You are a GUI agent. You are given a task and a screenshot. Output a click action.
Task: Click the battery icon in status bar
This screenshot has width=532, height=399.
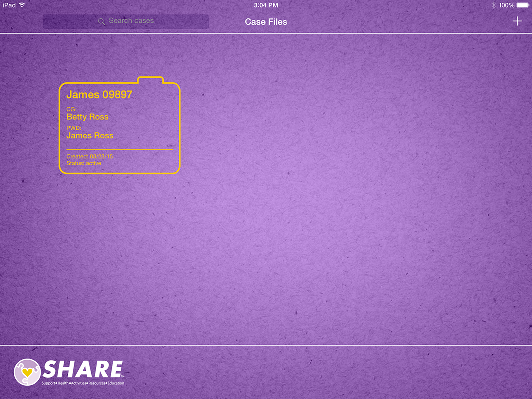pos(523,5)
